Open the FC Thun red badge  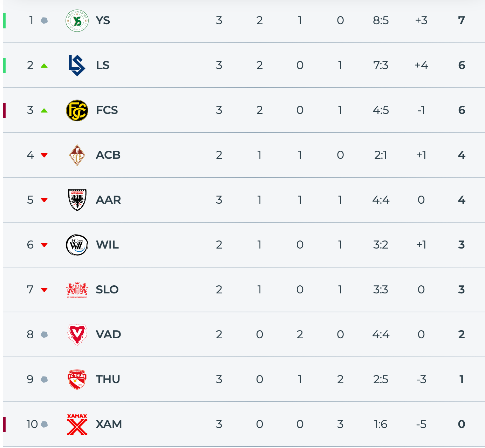(x=77, y=380)
